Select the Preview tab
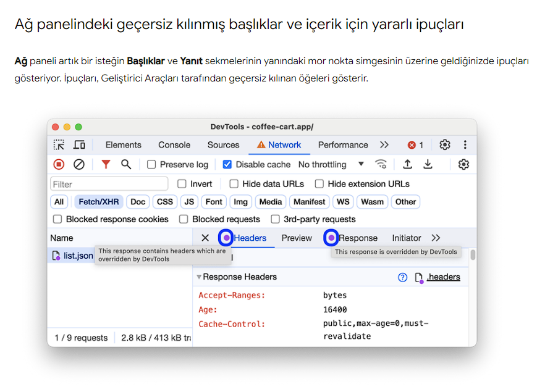The height and width of the screenshot is (392, 558). (x=297, y=238)
